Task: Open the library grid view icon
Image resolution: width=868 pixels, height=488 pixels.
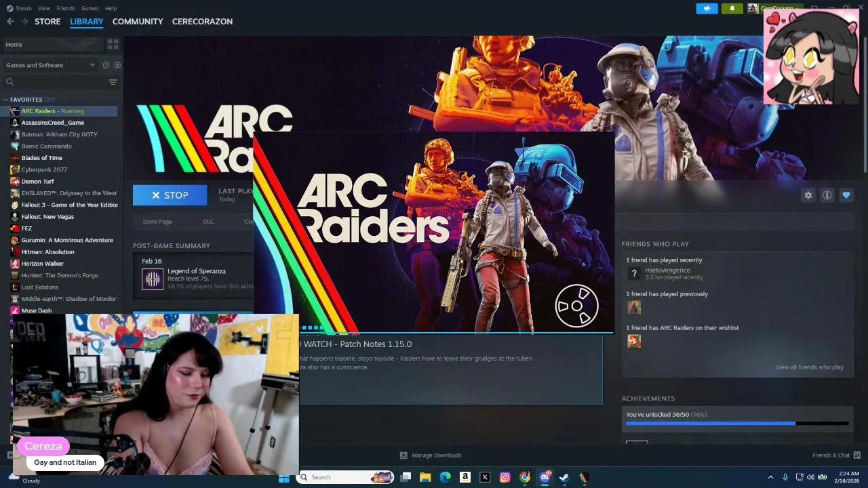Action: 113,44
